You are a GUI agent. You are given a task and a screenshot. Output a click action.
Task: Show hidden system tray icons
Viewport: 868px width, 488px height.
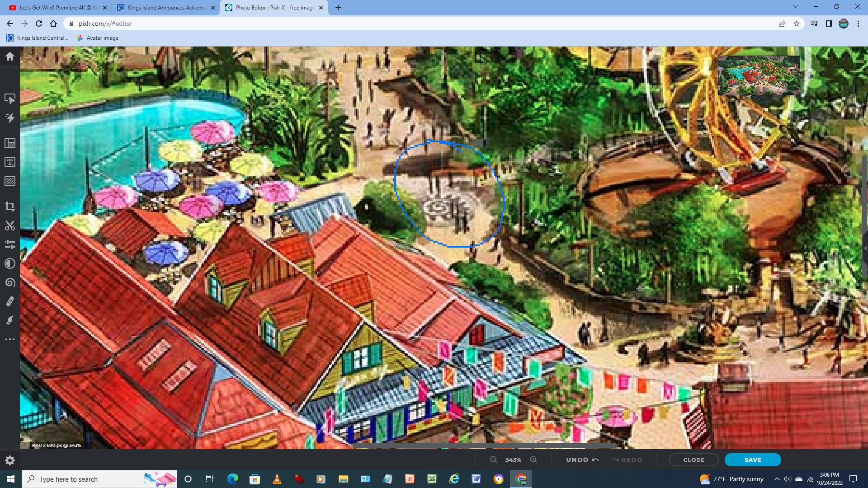click(777, 479)
